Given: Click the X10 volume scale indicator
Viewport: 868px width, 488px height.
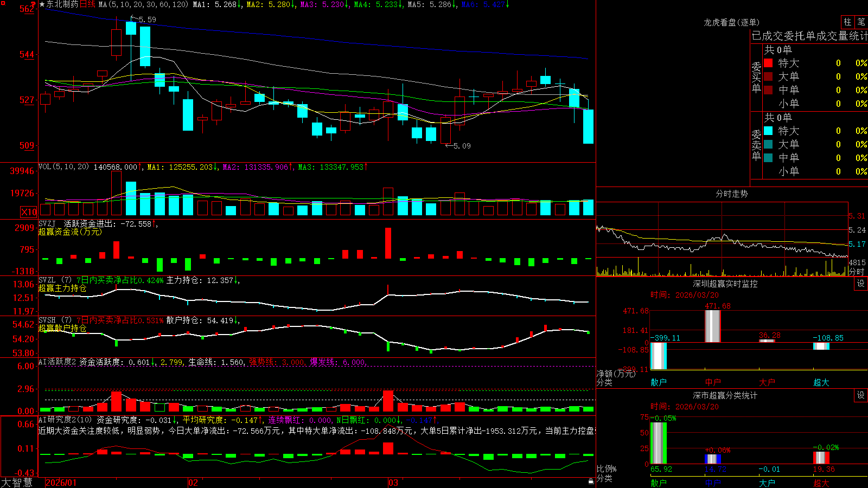Looking at the screenshot, I should tap(29, 212).
